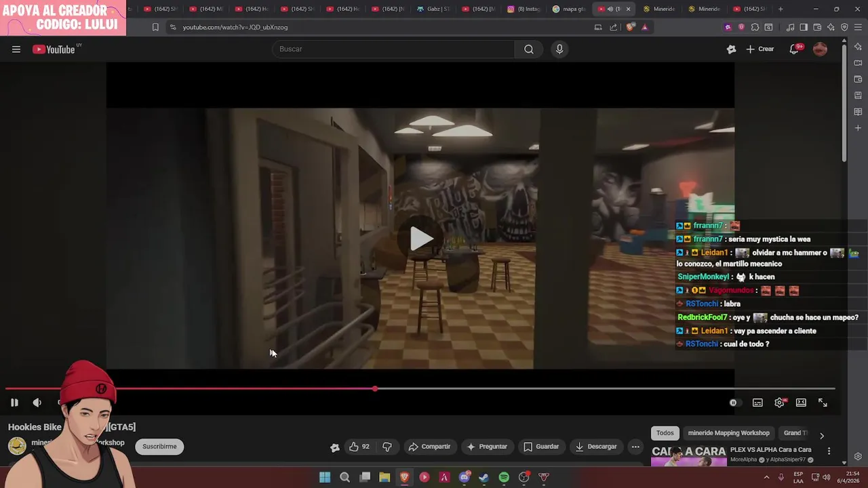Show more filter chips with right arrow
The image size is (868, 488).
click(822, 436)
